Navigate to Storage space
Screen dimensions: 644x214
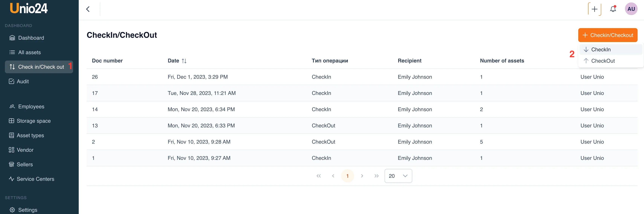tap(34, 121)
